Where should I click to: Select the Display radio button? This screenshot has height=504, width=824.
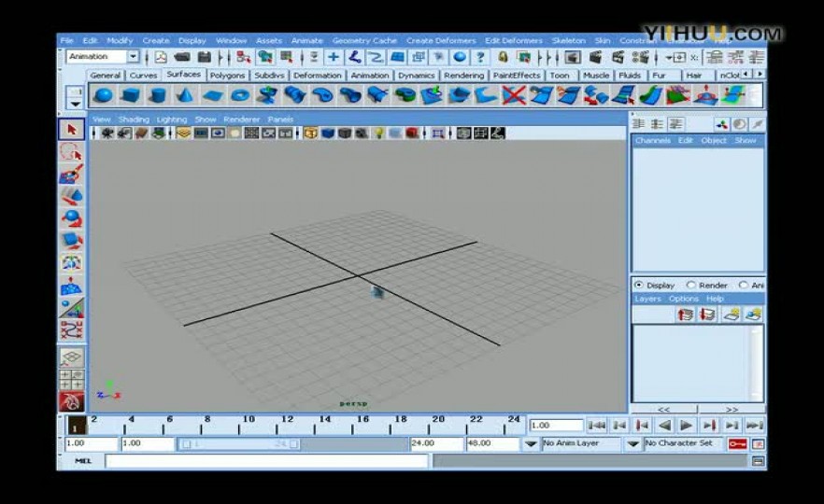coord(638,285)
